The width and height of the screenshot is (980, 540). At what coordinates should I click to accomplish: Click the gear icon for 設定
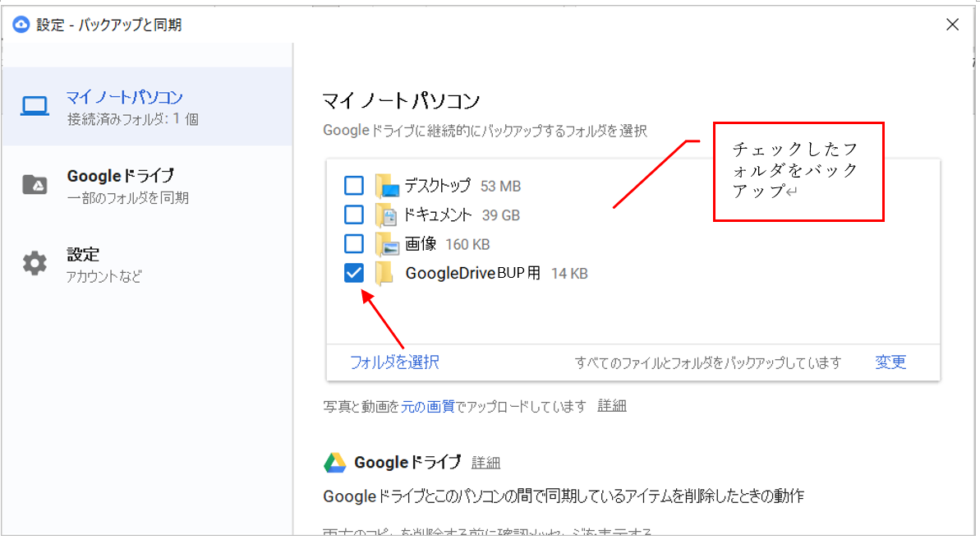(35, 263)
